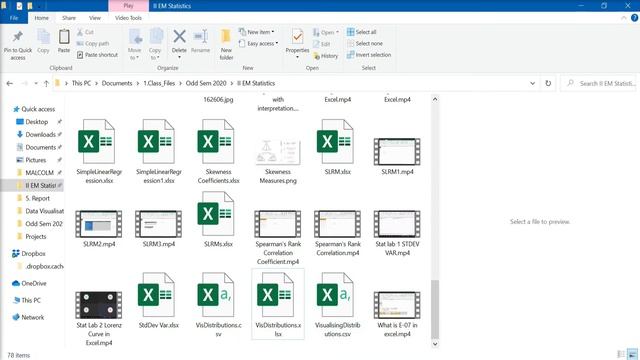Open Downloads in Quick access
The height and width of the screenshot is (360, 640).
tap(40, 135)
